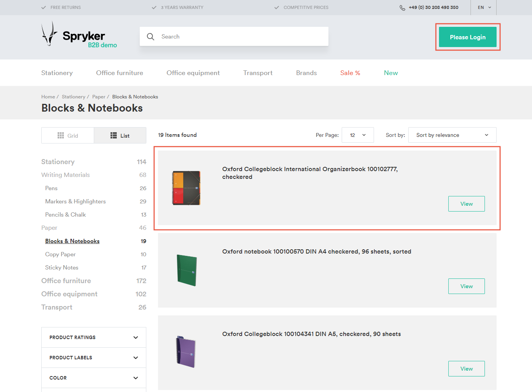Viewport: 532px width, 392px height.
Task: Go to Paper breadcrumb link
Action: 99,97
